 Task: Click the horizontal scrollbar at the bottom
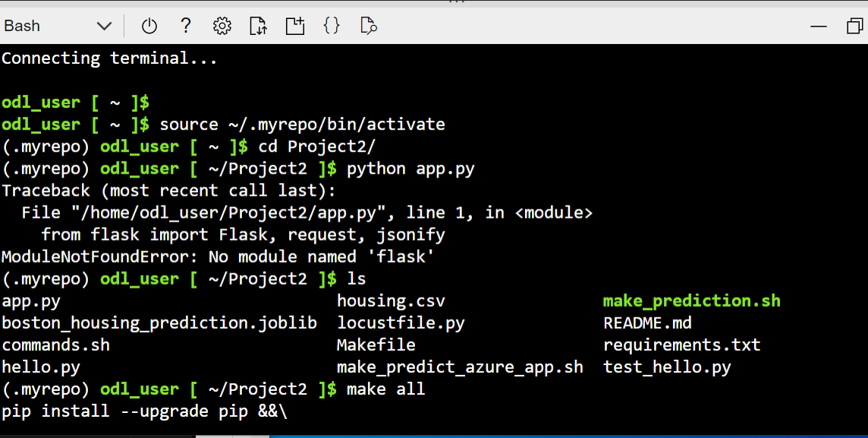232,435
